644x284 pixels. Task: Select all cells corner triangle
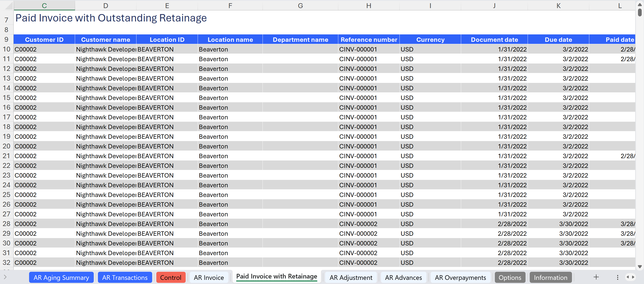point(9,6)
